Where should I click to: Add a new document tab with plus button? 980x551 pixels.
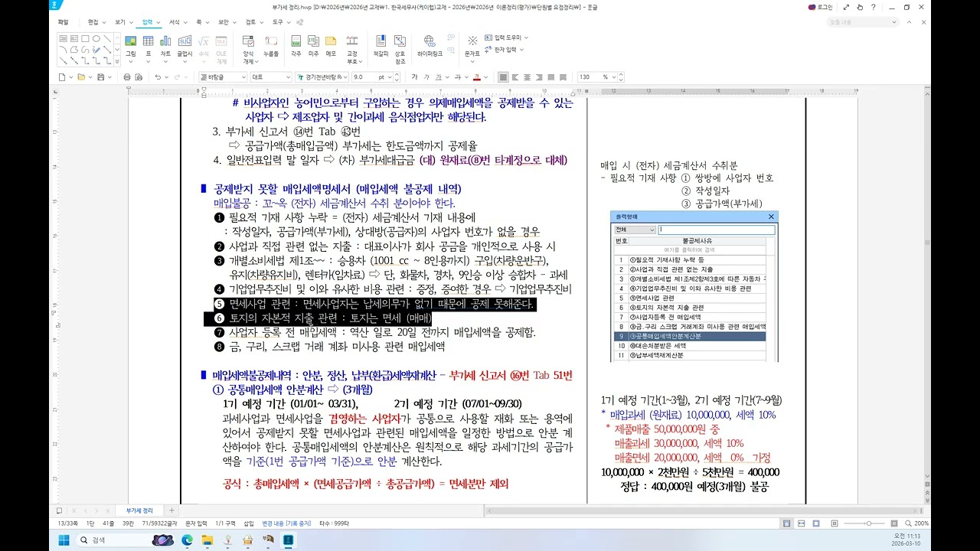click(171, 510)
